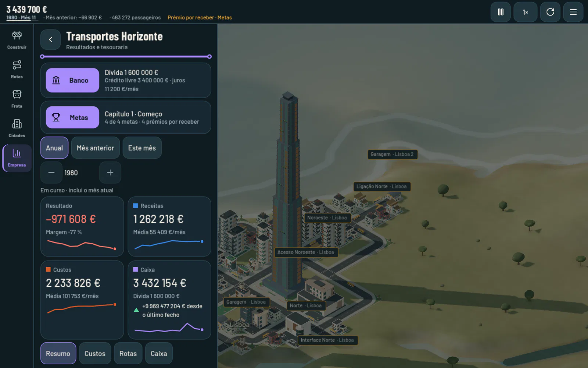
Task: Switch to the Rotas bottom tab
Action: pyautogui.click(x=128, y=354)
